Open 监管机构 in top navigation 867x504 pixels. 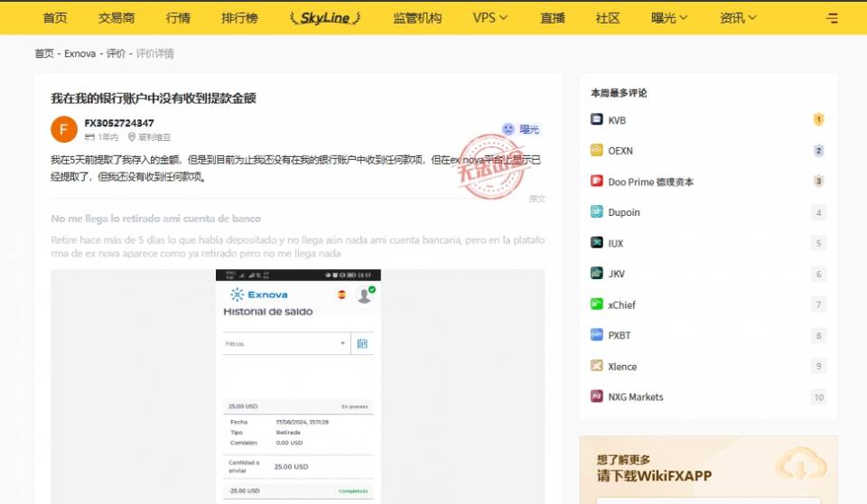(x=417, y=18)
